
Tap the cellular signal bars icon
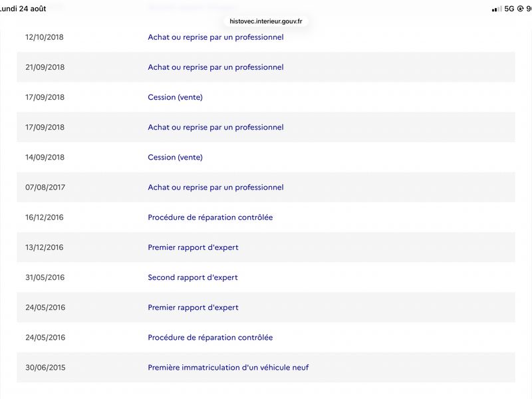pos(497,9)
